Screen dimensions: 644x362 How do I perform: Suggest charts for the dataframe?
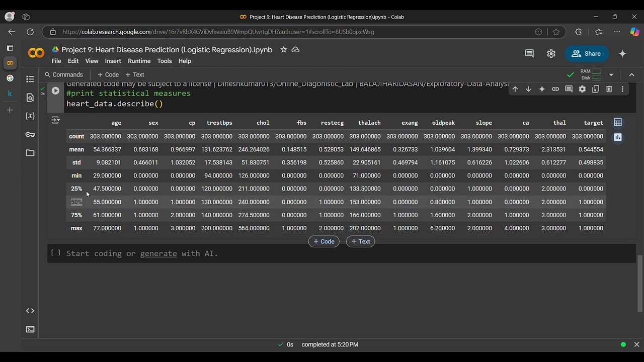[x=618, y=137]
